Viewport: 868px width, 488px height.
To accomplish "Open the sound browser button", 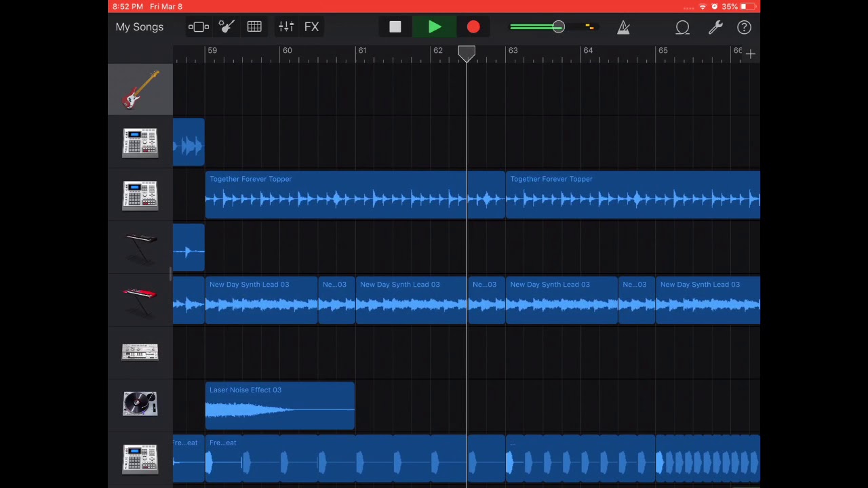I will 198,27.
